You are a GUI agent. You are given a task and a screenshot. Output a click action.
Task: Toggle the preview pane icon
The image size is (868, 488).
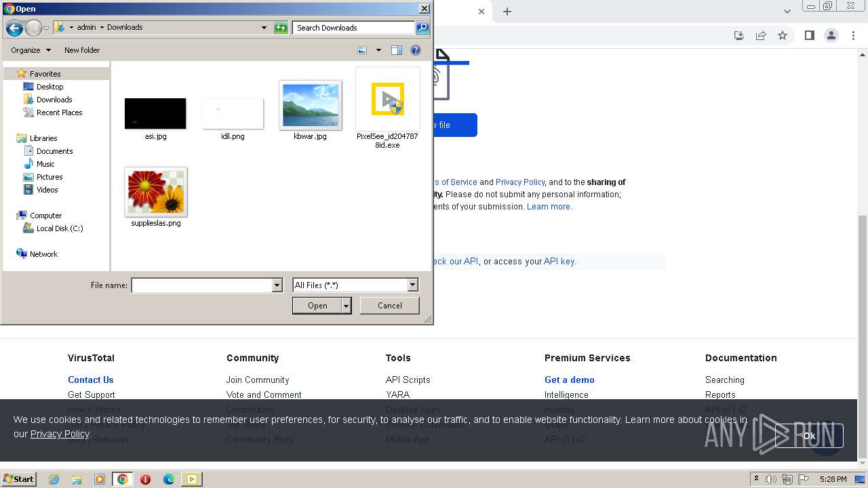pyautogui.click(x=397, y=50)
